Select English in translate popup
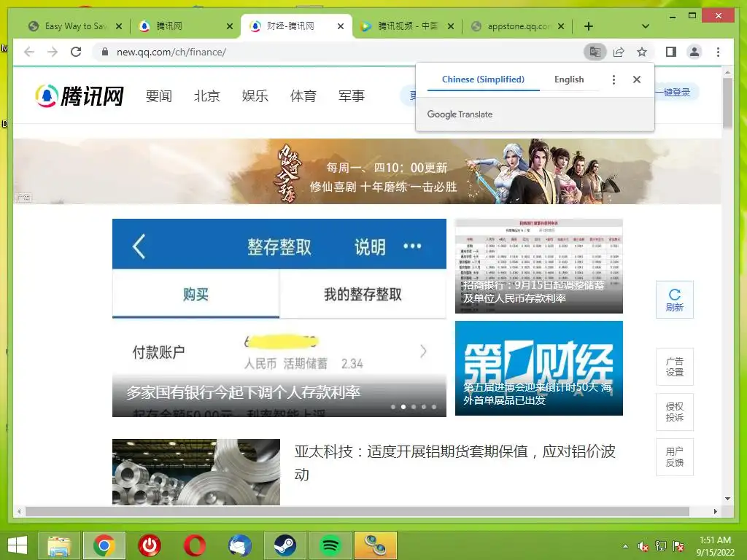The height and width of the screenshot is (560, 747). pyautogui.click(x=569, y=79)
